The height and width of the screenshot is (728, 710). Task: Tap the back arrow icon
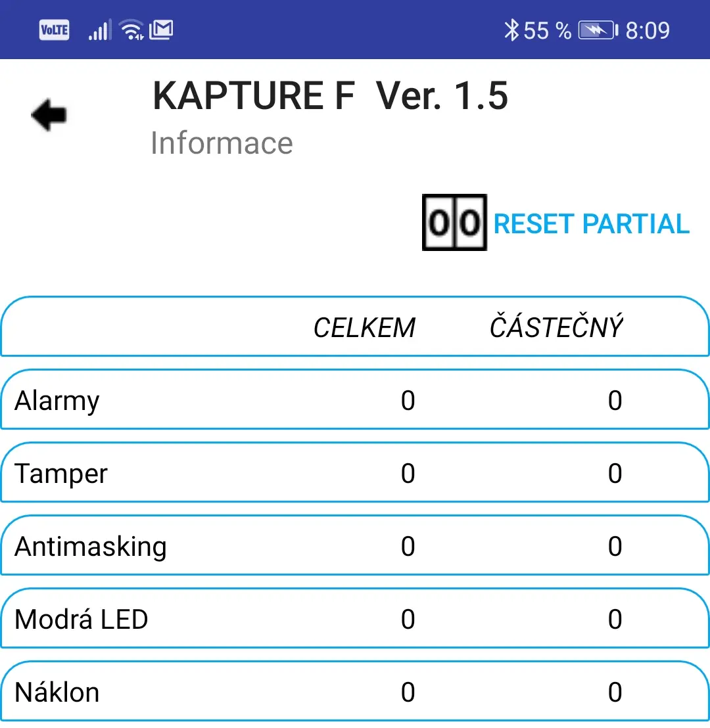[49, 115]
